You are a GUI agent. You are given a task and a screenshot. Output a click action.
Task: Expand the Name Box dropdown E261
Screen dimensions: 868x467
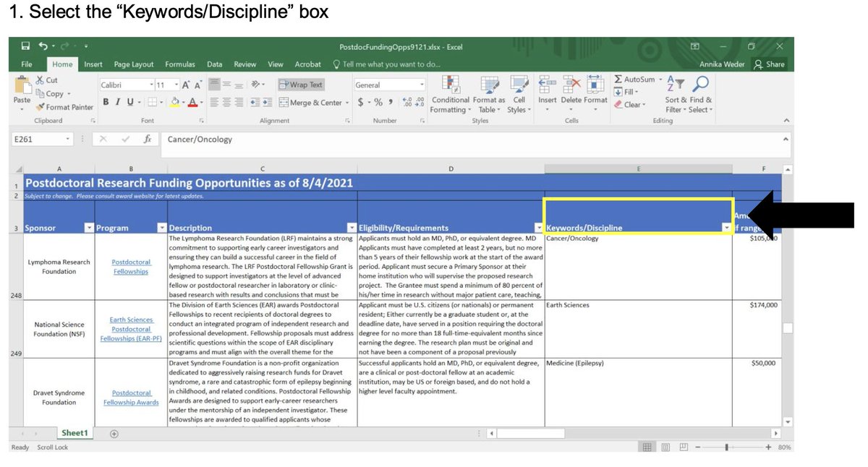point(68,139)
